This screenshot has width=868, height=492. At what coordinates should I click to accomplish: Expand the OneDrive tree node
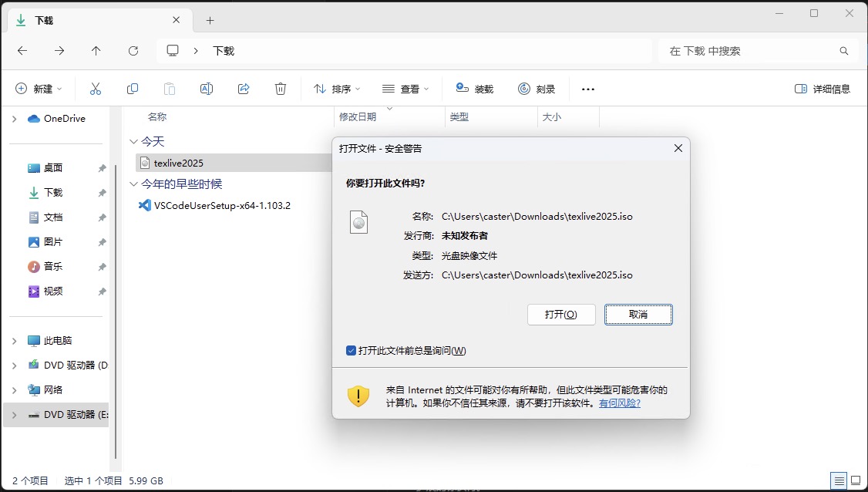[x=15, y=119]
